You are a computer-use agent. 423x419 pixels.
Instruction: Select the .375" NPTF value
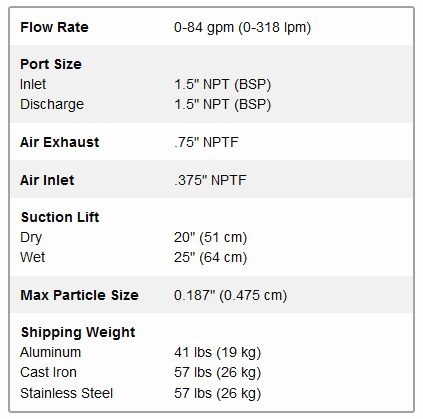click(x=210, y=180)
